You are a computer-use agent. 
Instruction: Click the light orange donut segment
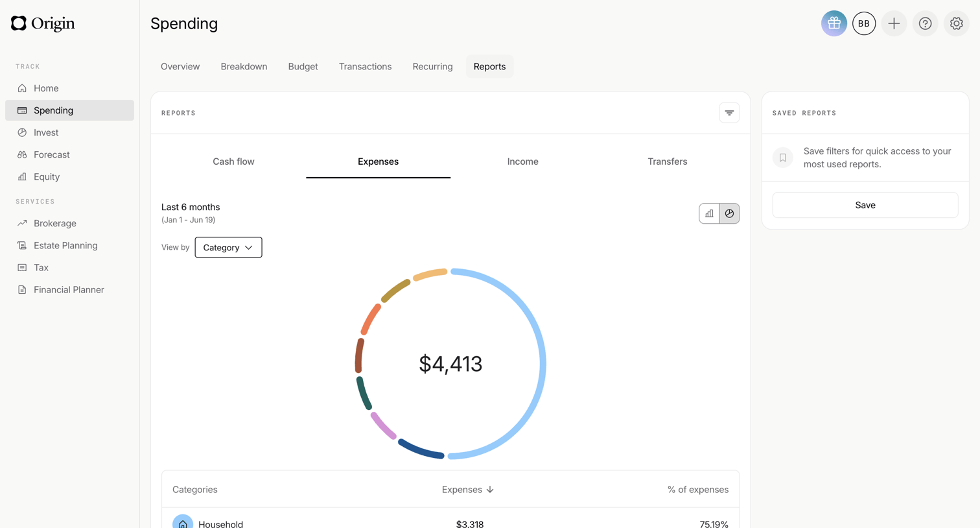point(430,274)
